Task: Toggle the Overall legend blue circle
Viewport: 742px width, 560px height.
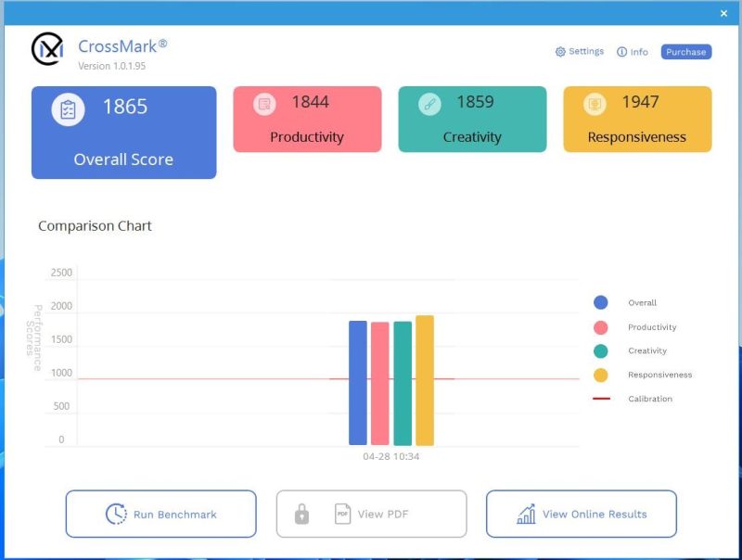Action: tap(601, 302)
